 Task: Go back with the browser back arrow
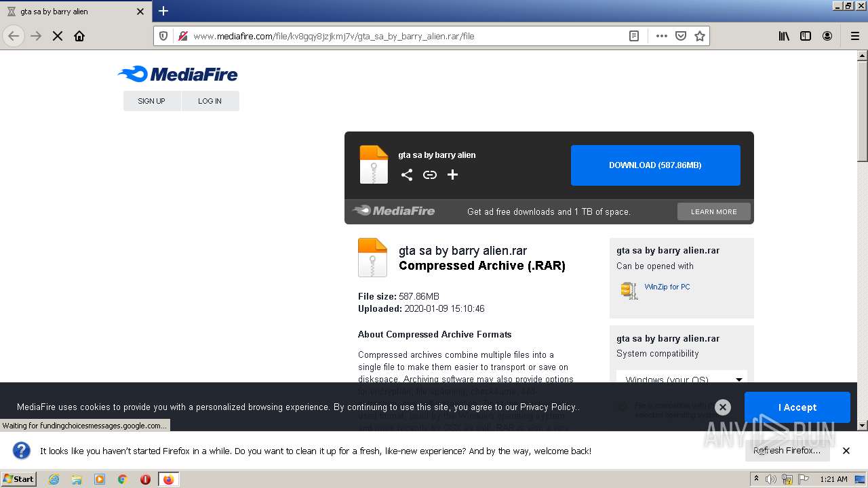click(14, 36)
